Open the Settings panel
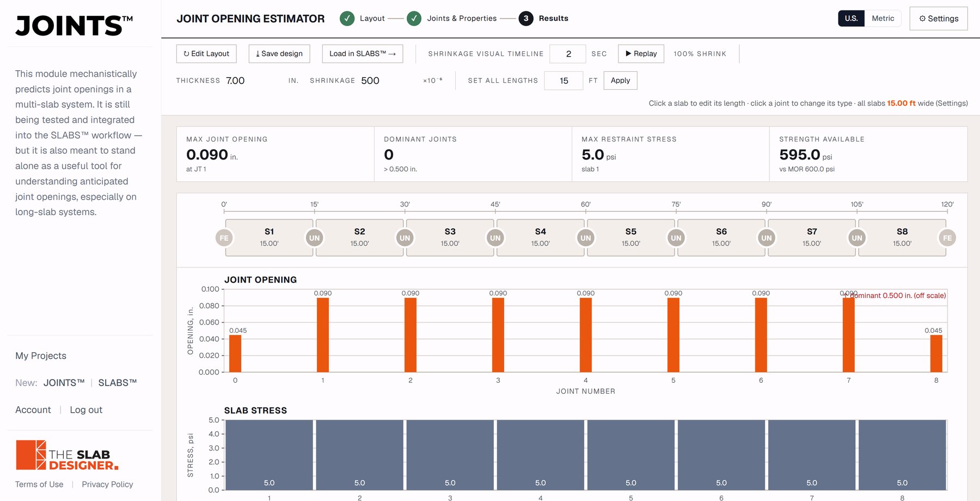Image resolution: width=980 pixels, height=501 pixels. (x=939, y=19)
